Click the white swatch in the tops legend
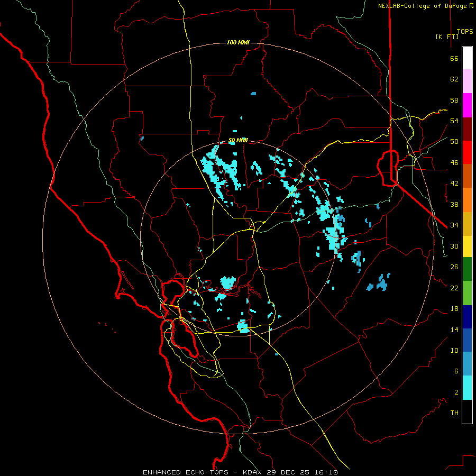Image resolution: width=476 pixels, height=476 pixels. [x=467, y=58]
